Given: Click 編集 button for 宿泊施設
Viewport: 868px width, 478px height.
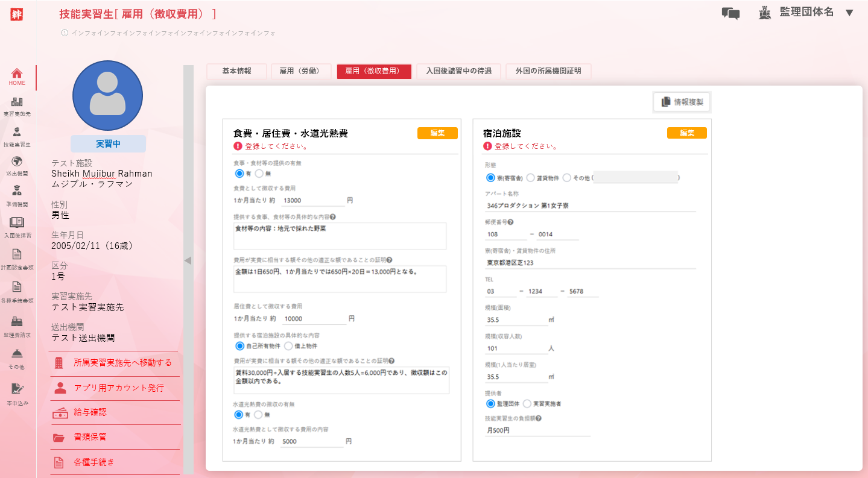Looking at the screenshot, I should (x=686, y=133).
